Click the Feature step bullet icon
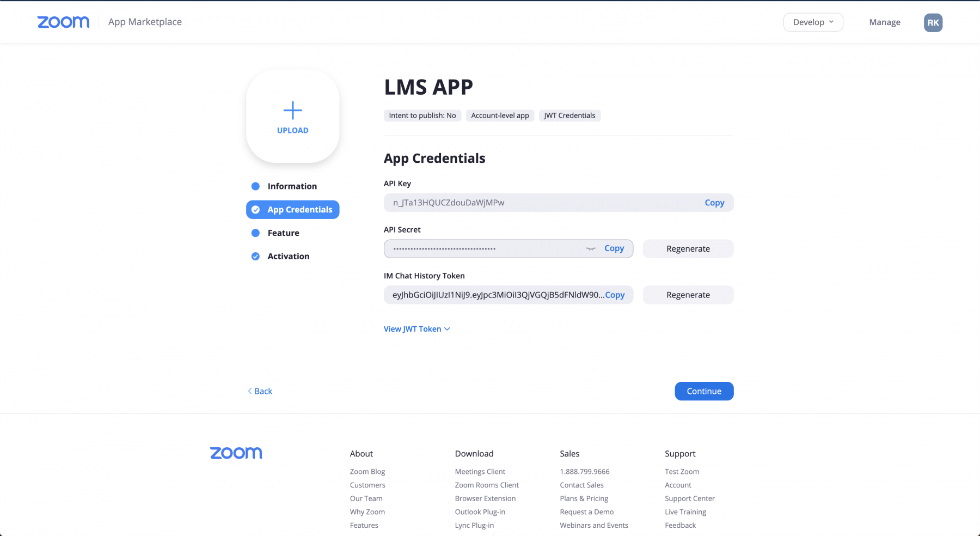Image resolution: width=980 pixels, height=536 pixels. pos(255,233)
